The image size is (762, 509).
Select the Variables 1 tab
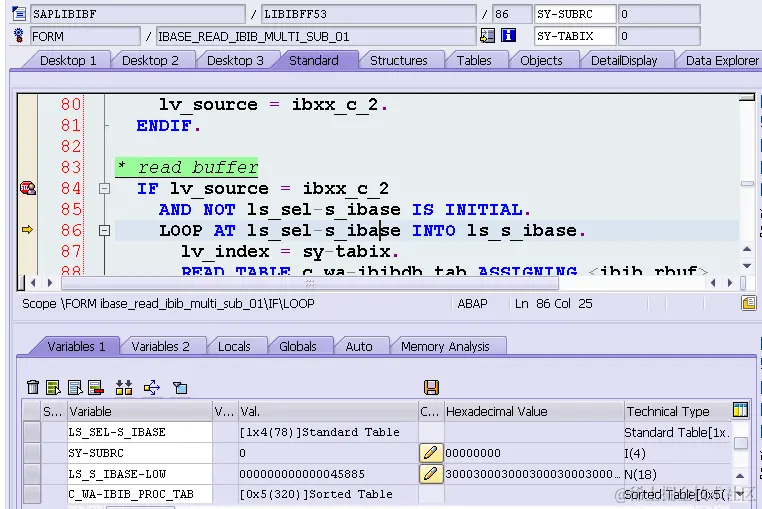(76, 346)
